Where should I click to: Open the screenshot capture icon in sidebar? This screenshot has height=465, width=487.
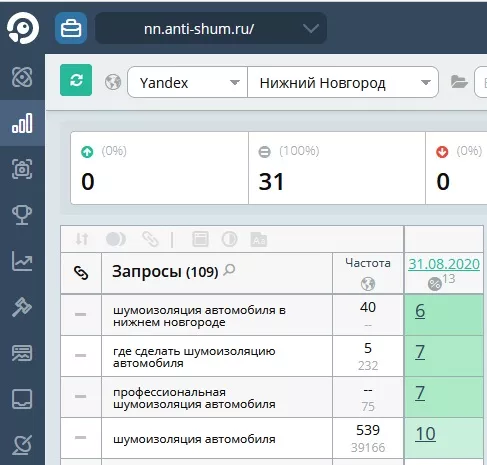pyautogui.click(x=22, y=169)
